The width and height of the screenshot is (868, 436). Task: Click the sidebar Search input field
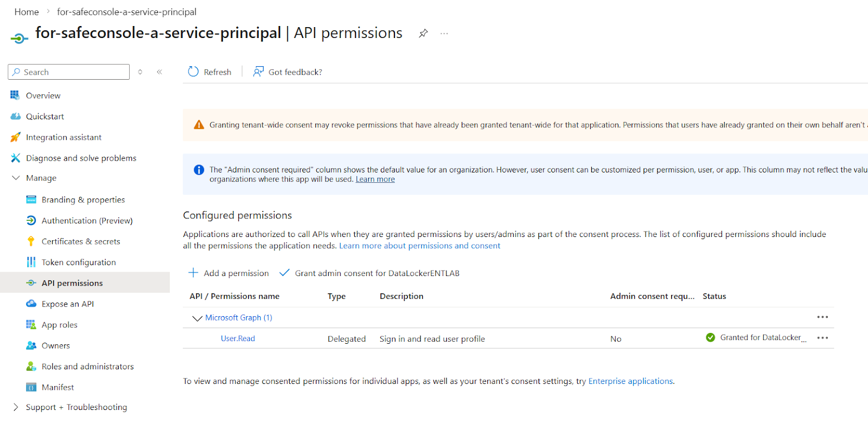point(69,72)
